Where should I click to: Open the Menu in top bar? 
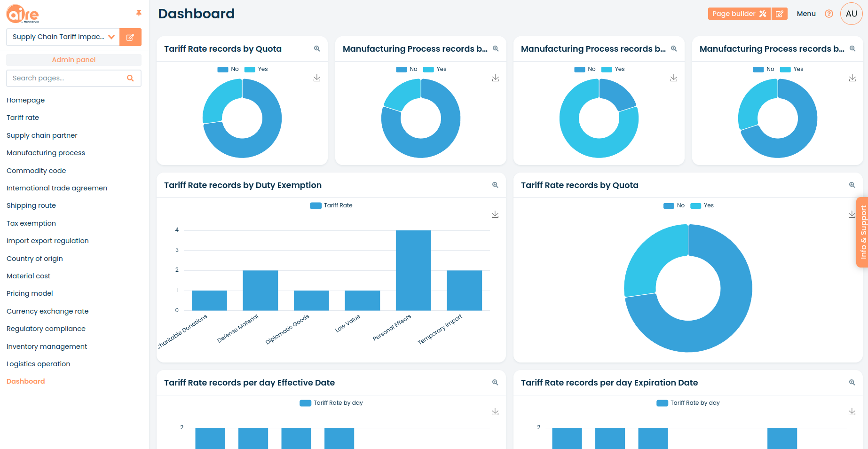pyautogui.click(x=806, y=14)
